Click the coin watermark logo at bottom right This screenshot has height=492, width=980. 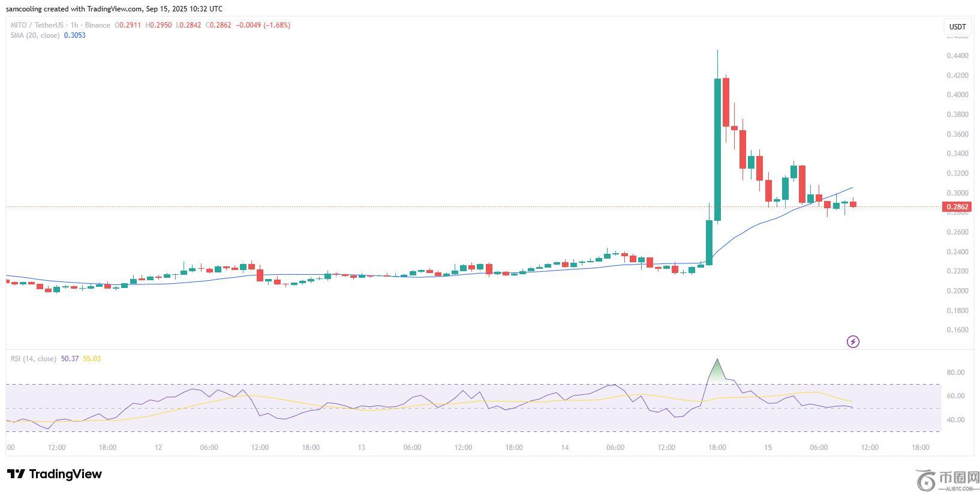coord(927,479)
